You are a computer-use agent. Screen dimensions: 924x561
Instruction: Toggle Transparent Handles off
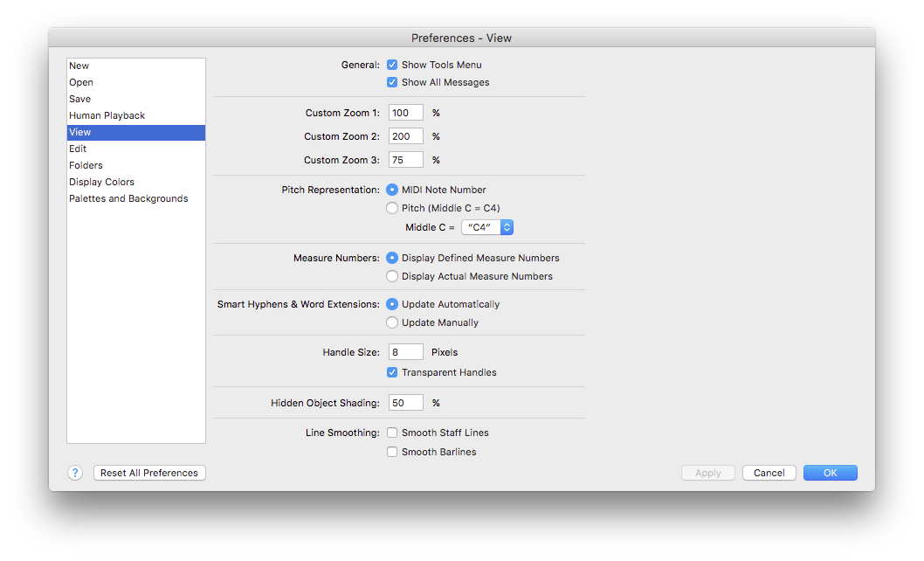392,372
